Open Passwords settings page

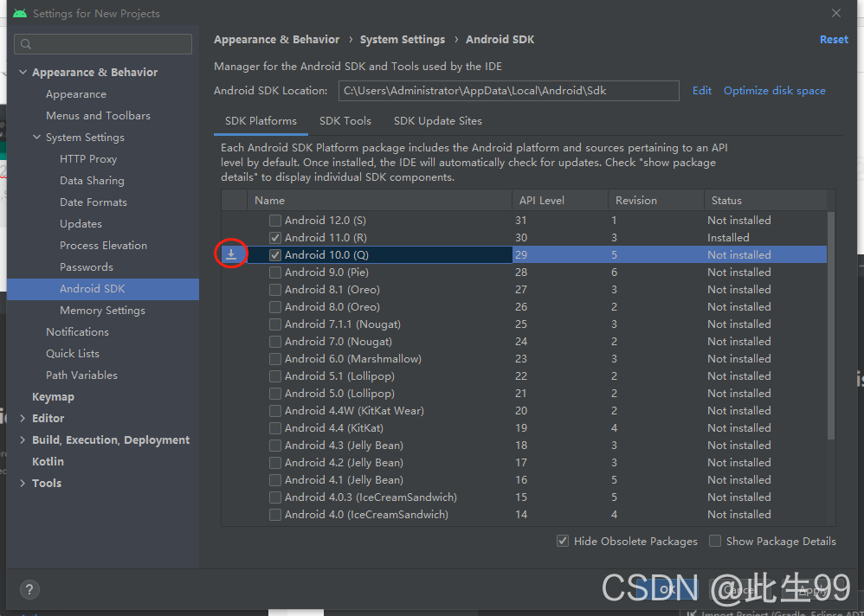click(86, 267)
